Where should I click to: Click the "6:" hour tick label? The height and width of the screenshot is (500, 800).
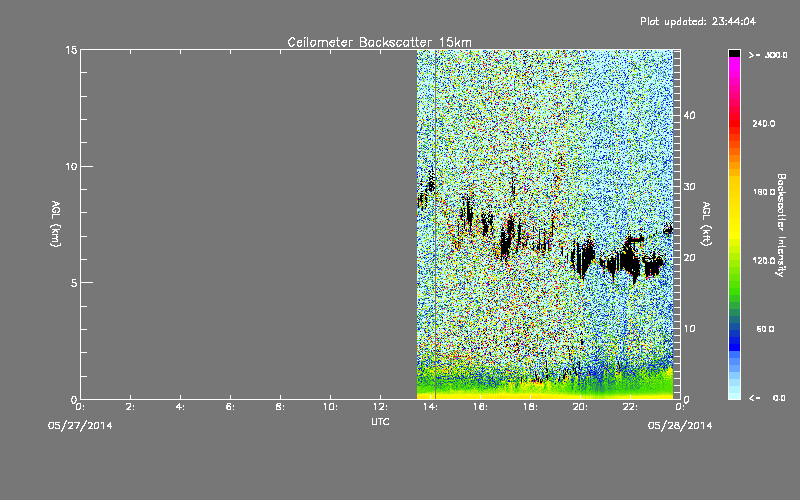230,407
